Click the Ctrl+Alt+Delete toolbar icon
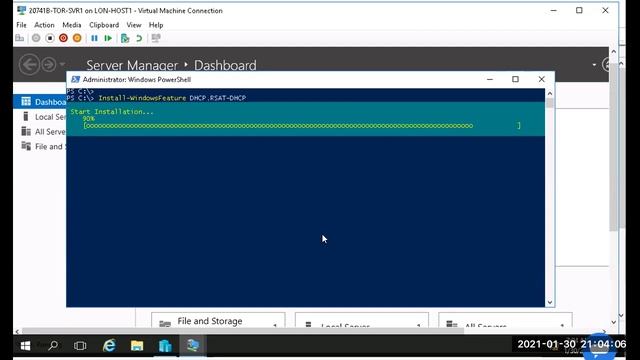 click(20, 38)
